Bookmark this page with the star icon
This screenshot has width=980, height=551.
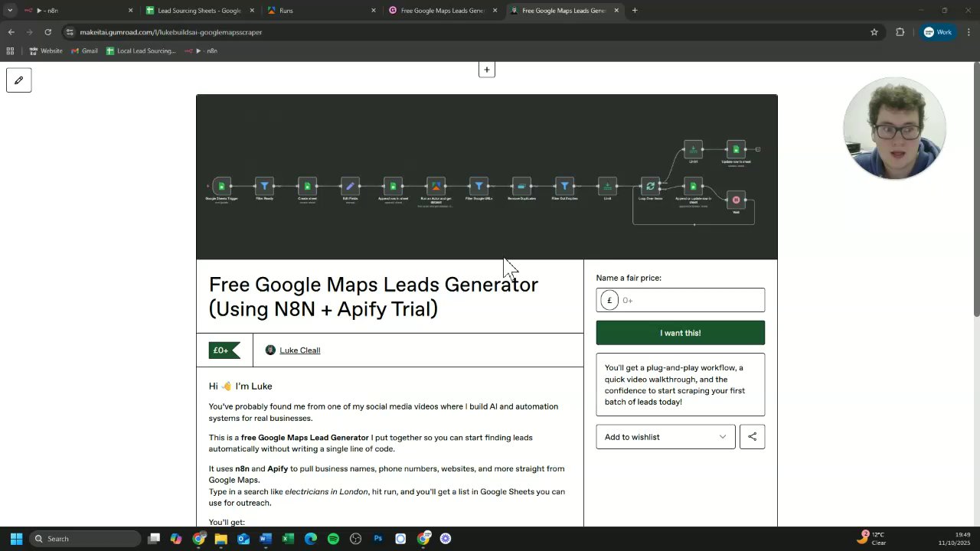click(874, 32)
